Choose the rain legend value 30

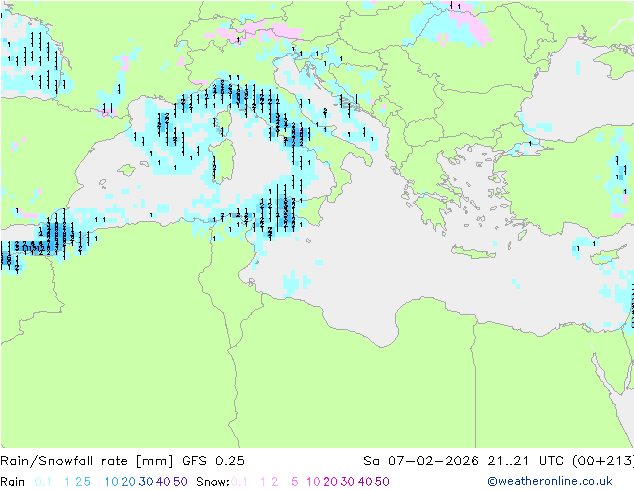(146, 482)
